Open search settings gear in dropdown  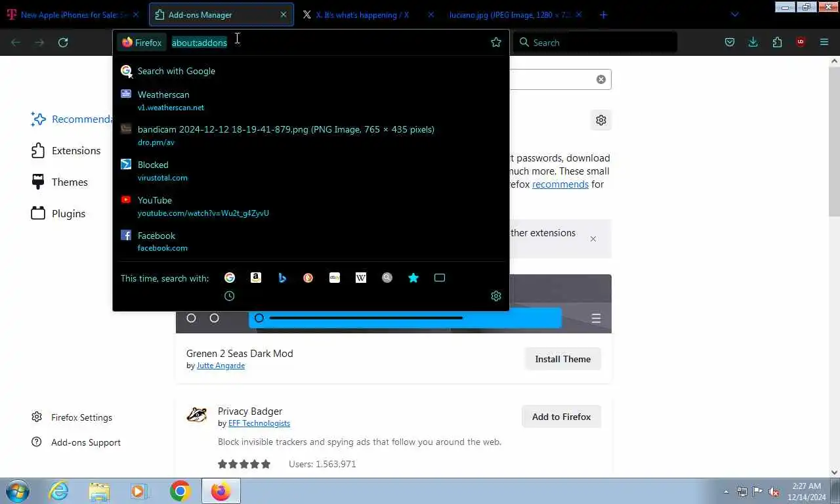click(496, 296)
